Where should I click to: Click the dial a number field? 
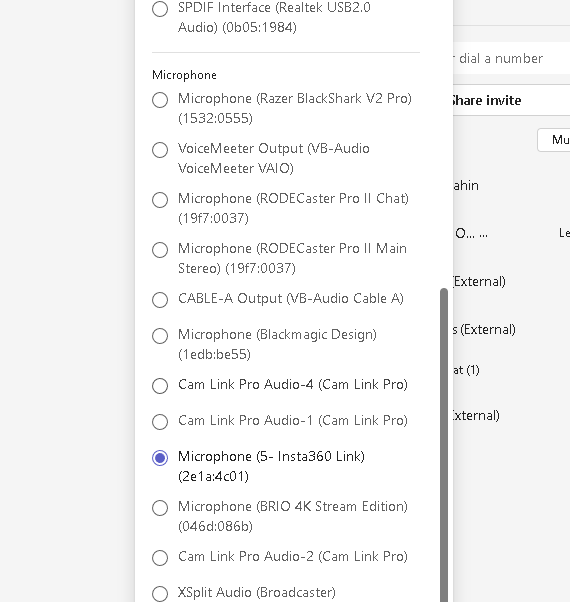pyautogui.click(x=511, y=58)
